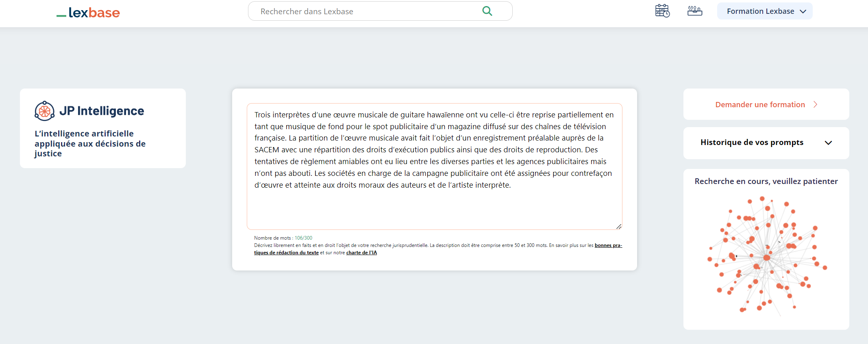Click Demander une formation link
The image size is (868, 344).
(x=760, y=105)
